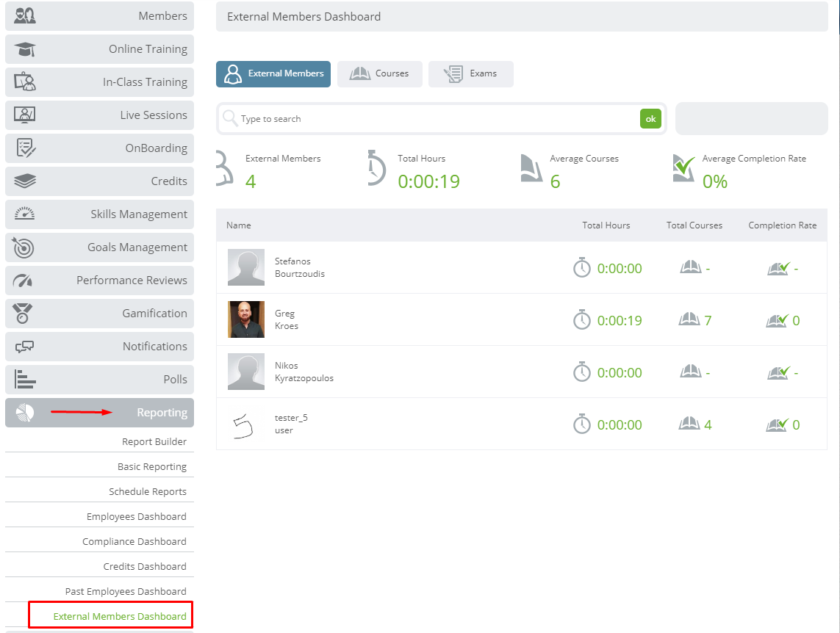Open Compliance Dashboard submenu item
Screen dimensions: 840x633
[134, 541]
